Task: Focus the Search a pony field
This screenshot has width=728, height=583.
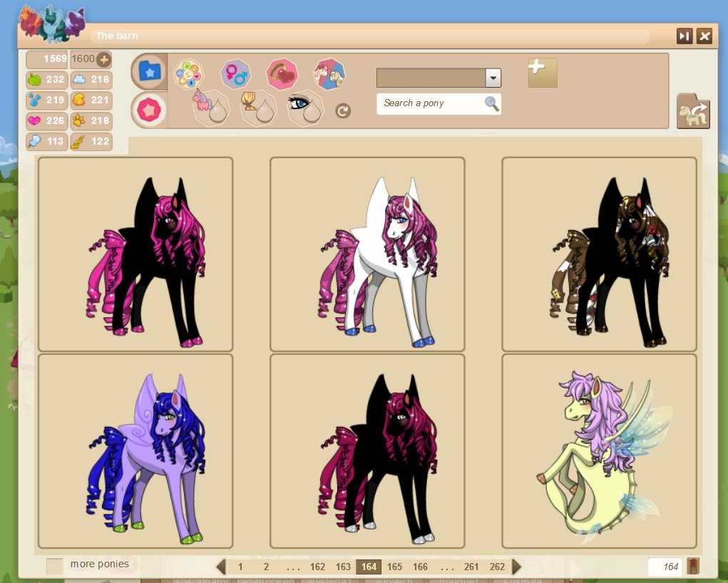Action: tap(439, 104)
